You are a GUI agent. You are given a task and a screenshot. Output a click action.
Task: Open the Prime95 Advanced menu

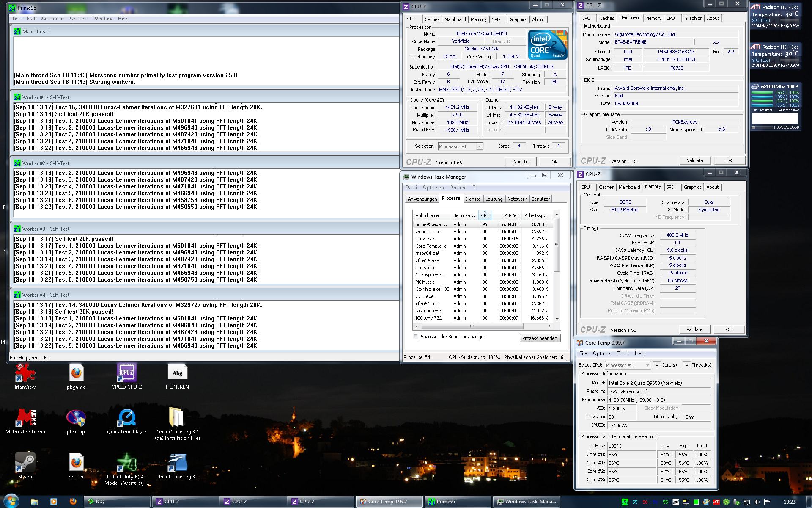coord(52,19)
